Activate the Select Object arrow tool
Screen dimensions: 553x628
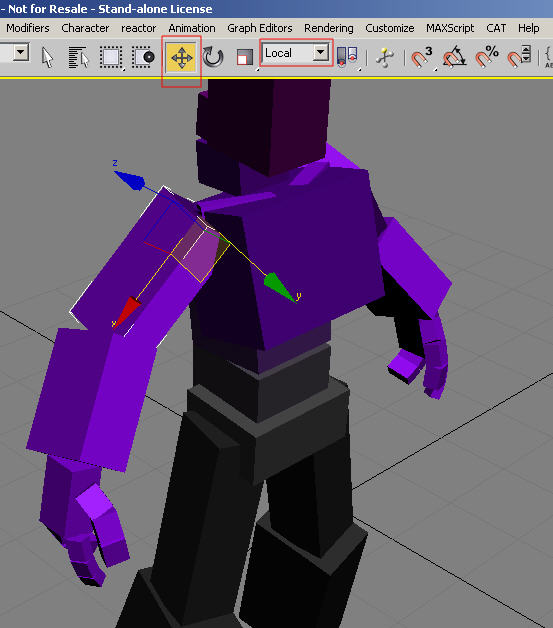[47, 57]
